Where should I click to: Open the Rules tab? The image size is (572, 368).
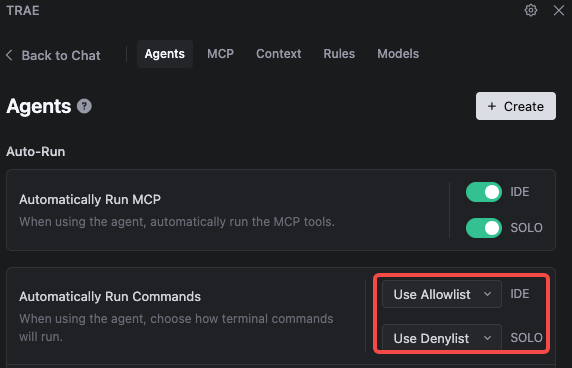coord(339,54)
